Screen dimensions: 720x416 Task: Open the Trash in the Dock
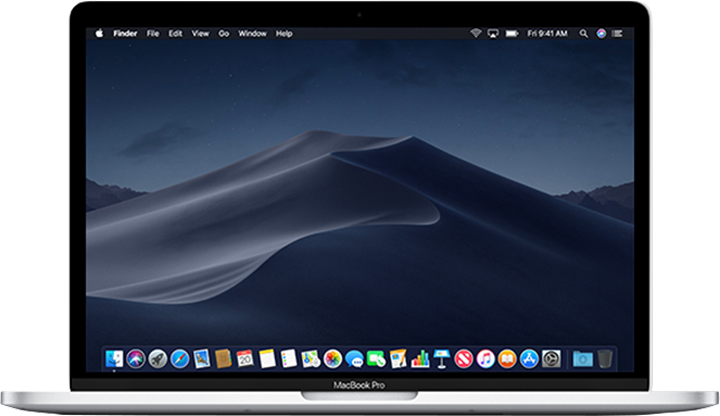point(606,358)
